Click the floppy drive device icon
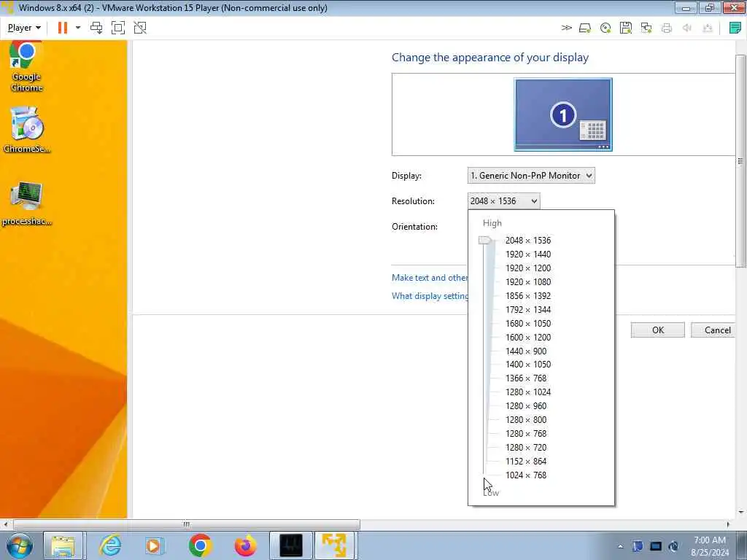The width and height of the screenshot is (747, 560). pyautogui.click(x=625, y=28)
